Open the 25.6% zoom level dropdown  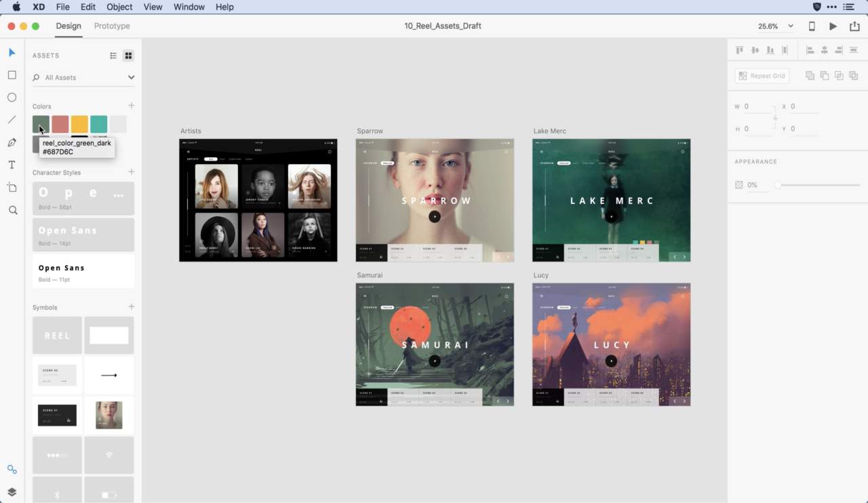[x=776, y=26]
